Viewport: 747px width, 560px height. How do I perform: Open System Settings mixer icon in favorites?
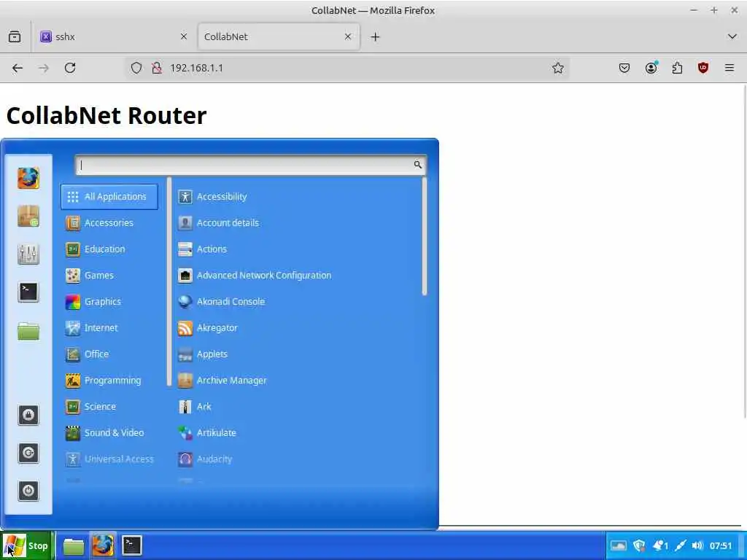tap(28, 254)
